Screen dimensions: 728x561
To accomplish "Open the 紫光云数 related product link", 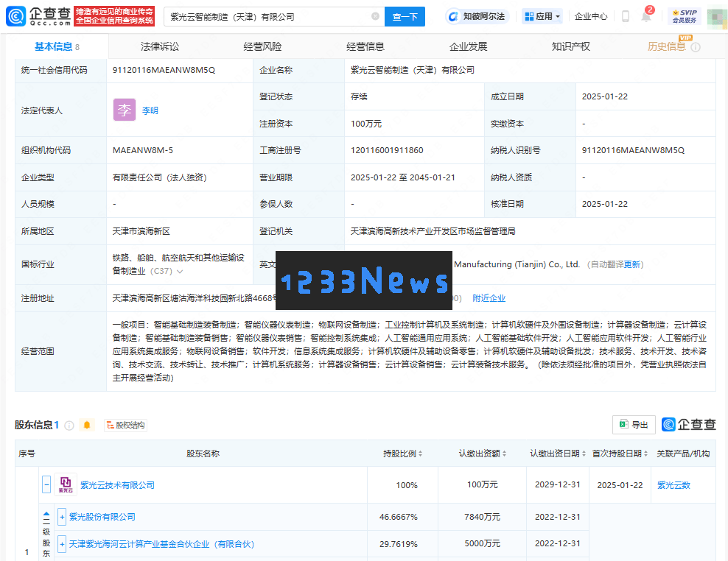I will 673,485.
